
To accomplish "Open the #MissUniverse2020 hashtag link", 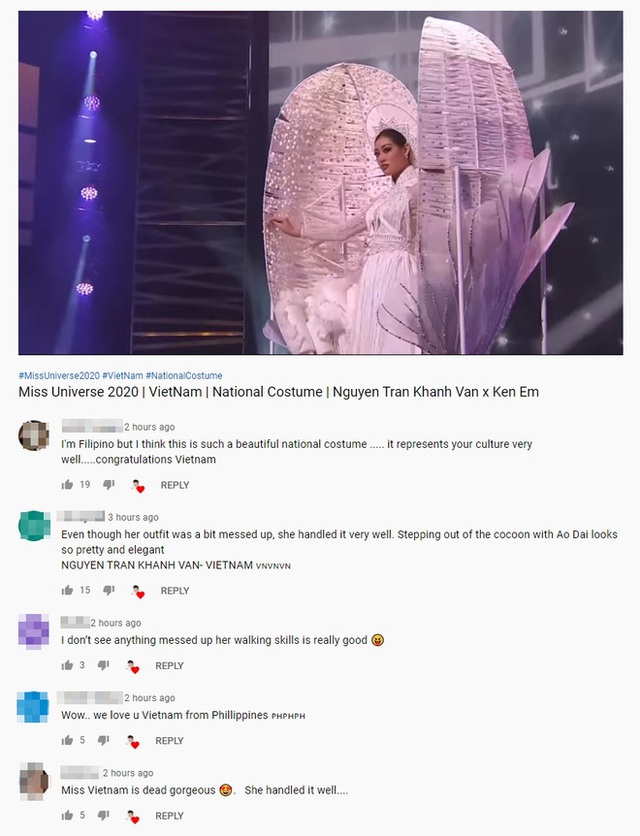I will coord(59,375).
